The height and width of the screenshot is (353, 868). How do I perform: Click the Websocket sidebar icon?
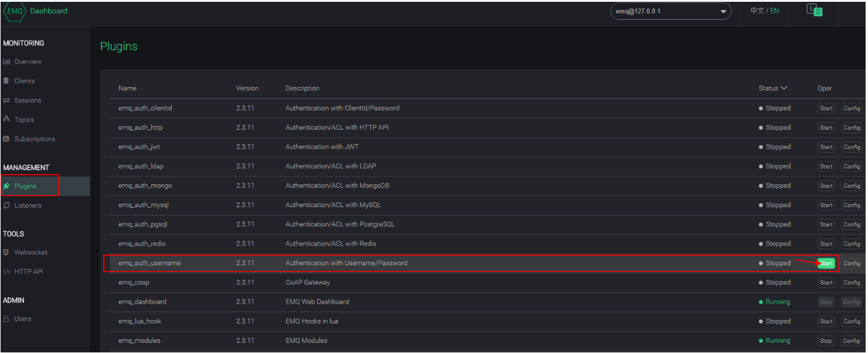[7, 252]
